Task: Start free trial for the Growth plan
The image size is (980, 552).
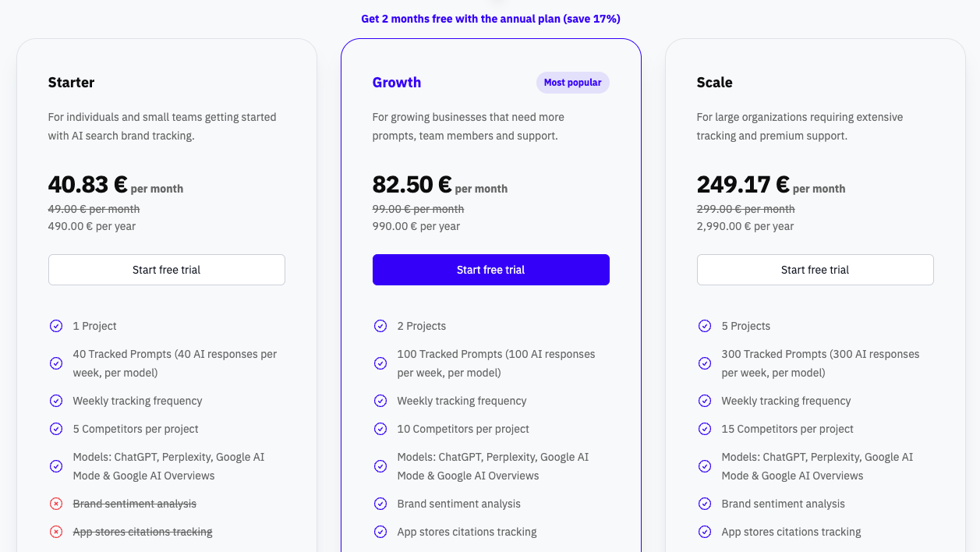Action: click(x=490, y=270)
